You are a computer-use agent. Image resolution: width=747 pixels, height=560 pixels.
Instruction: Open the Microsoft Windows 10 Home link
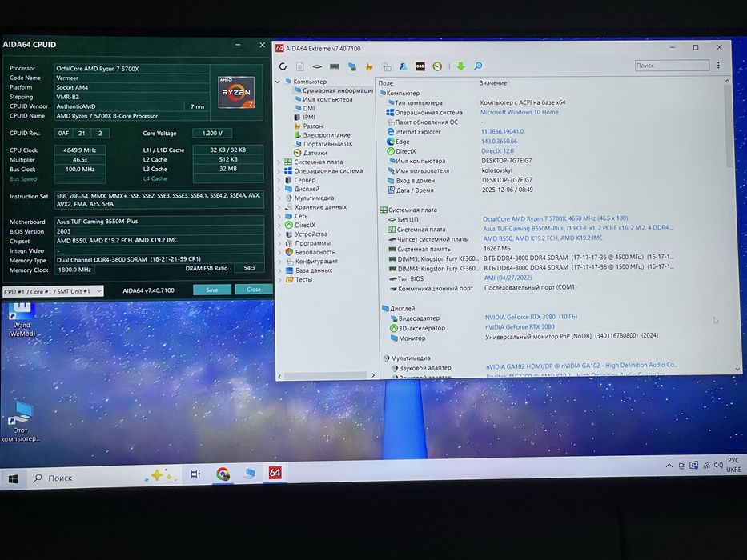pyautogui.click(x=520, y=112)
